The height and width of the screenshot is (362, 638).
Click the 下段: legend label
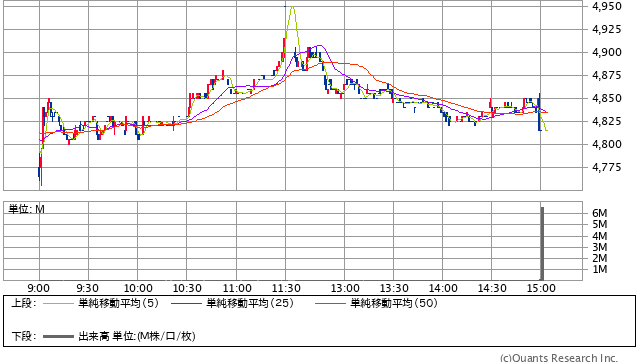pos(23,336)
